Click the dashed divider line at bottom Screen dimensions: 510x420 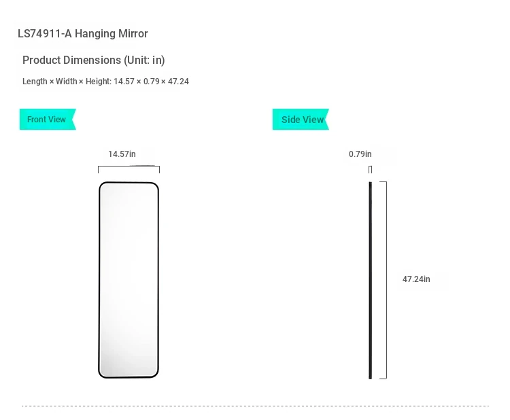(255, 406)
